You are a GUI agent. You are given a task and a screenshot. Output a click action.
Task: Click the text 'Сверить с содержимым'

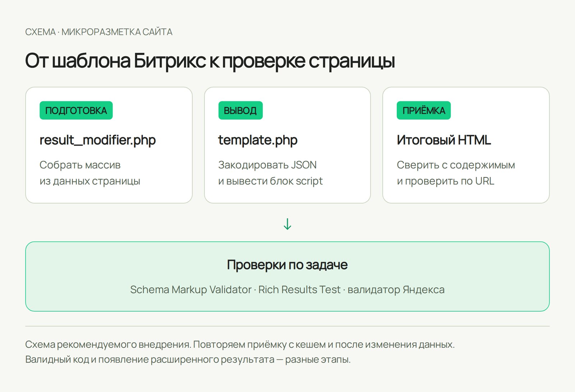point(456,165)
